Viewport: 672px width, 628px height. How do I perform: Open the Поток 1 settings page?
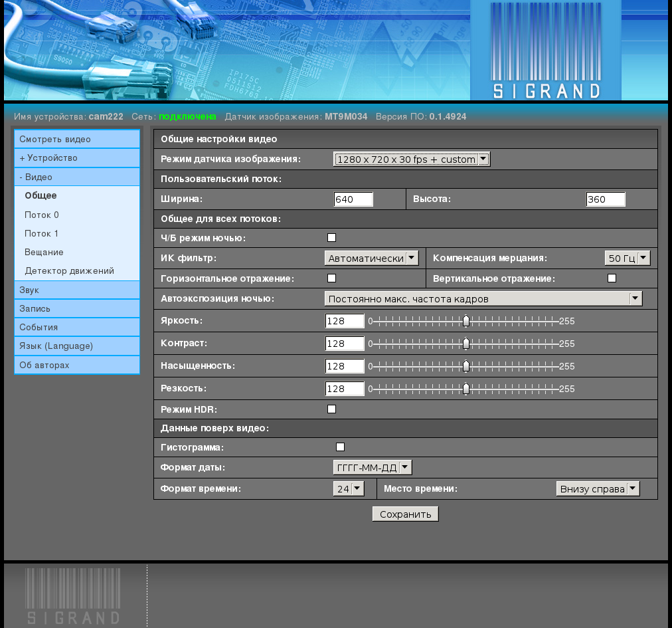(41, 234)
